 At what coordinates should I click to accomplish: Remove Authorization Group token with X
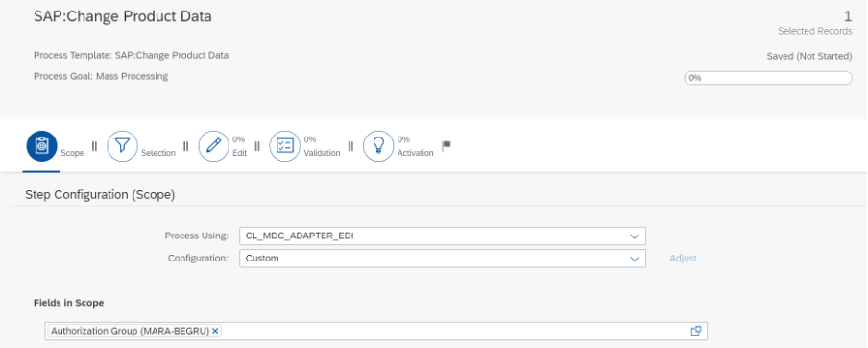(x=215, y=331)
